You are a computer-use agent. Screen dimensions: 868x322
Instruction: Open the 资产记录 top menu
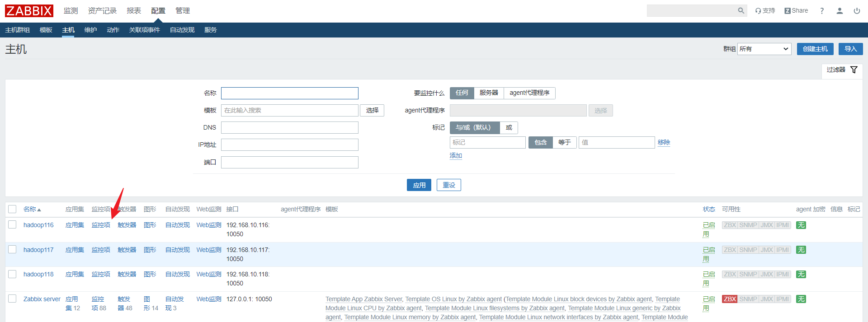pos(102,10)
